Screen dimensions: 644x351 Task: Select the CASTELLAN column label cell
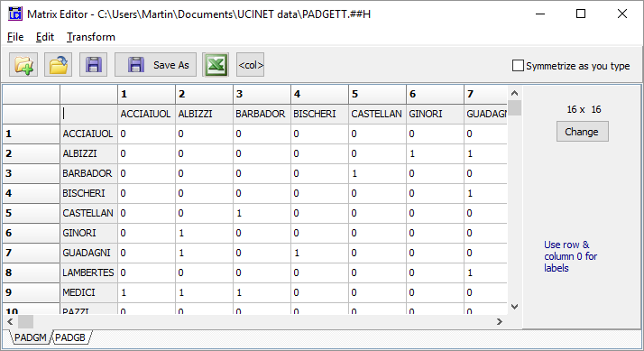click(x=377, y=114)
